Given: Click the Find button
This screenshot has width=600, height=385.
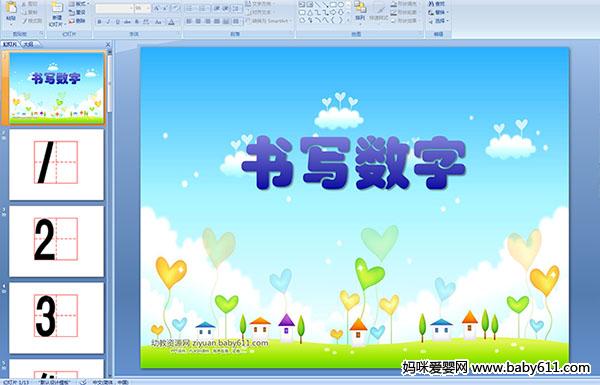Looking at the screenshot, I should 437,4.
